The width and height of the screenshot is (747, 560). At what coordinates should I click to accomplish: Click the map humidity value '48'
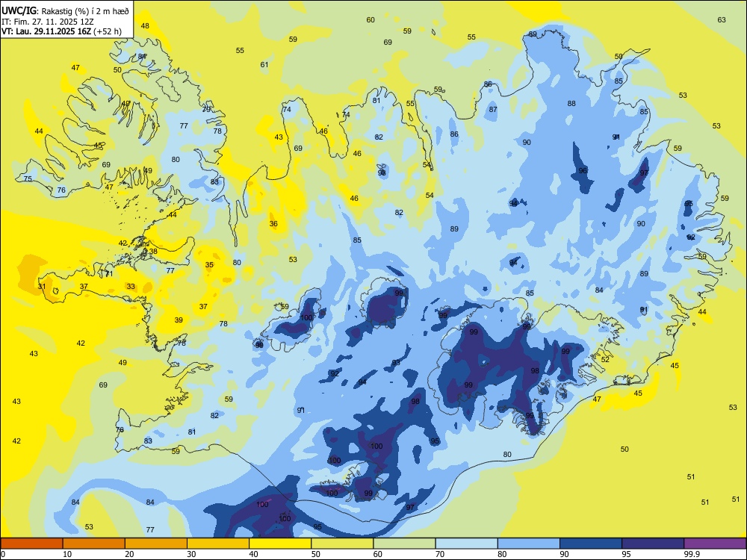145,25
